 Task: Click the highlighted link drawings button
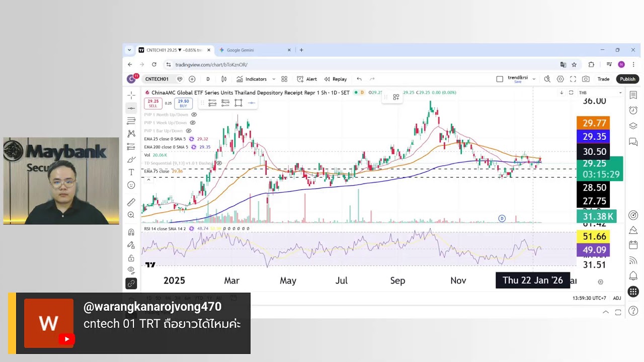tap(131, 284)
